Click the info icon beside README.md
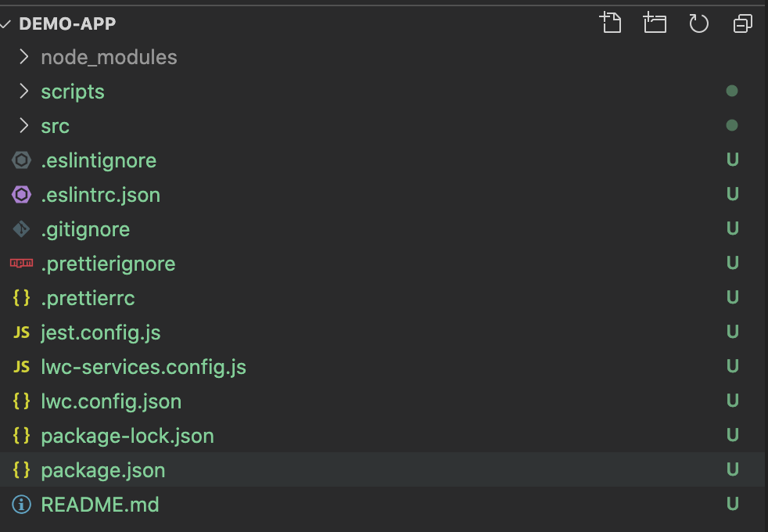 [x=22, y=504]
